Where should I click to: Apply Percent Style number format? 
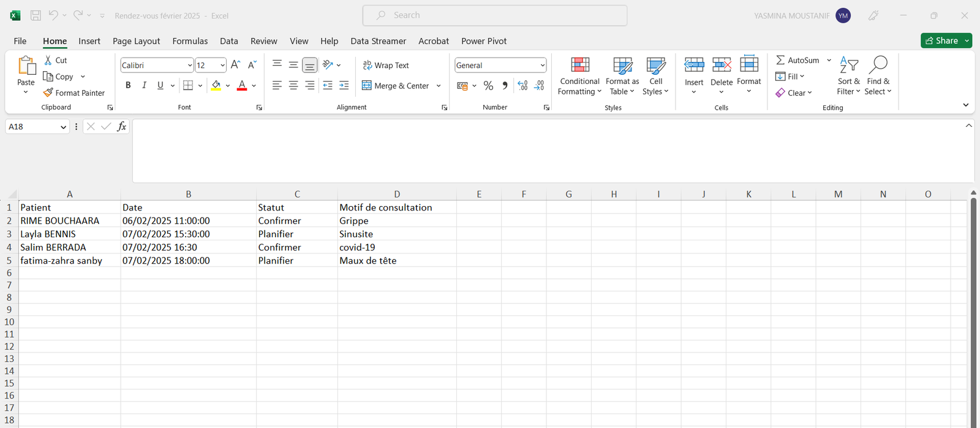(x=488, y=86)
